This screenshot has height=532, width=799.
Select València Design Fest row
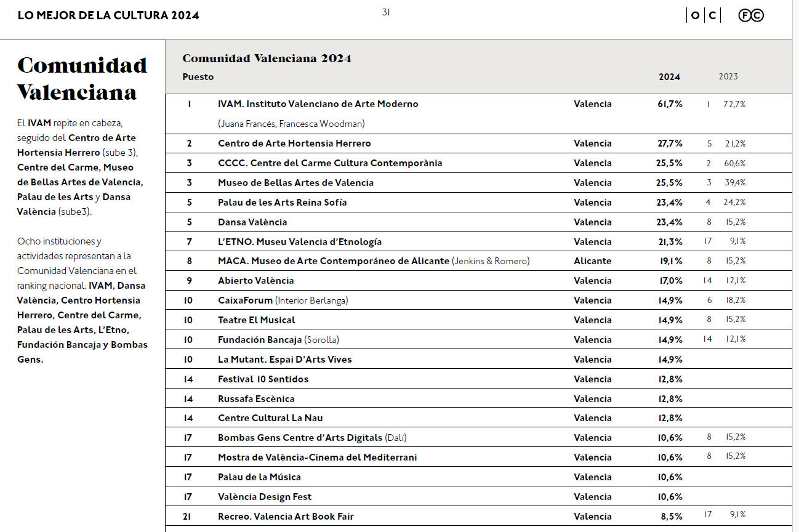[x=265, y=497]
